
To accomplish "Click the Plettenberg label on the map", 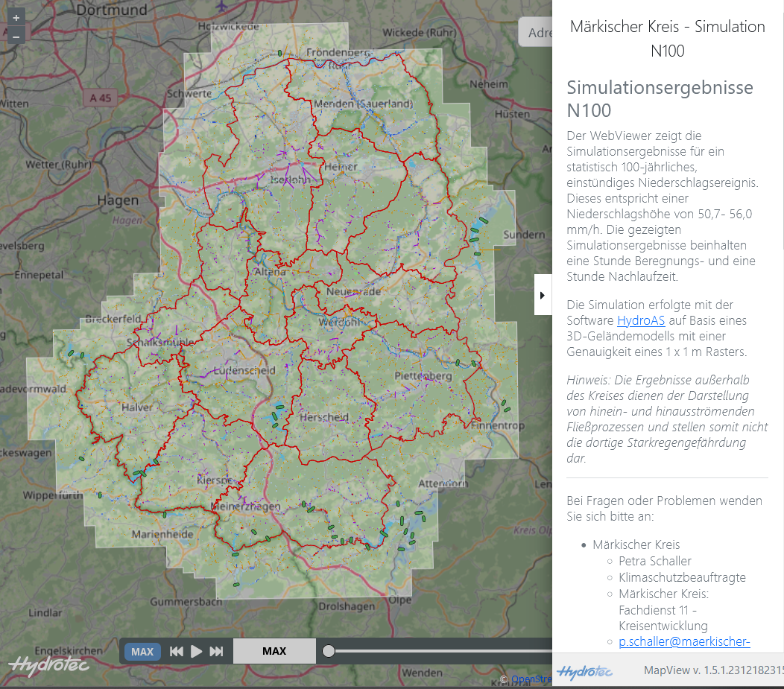I will [423, 376].
